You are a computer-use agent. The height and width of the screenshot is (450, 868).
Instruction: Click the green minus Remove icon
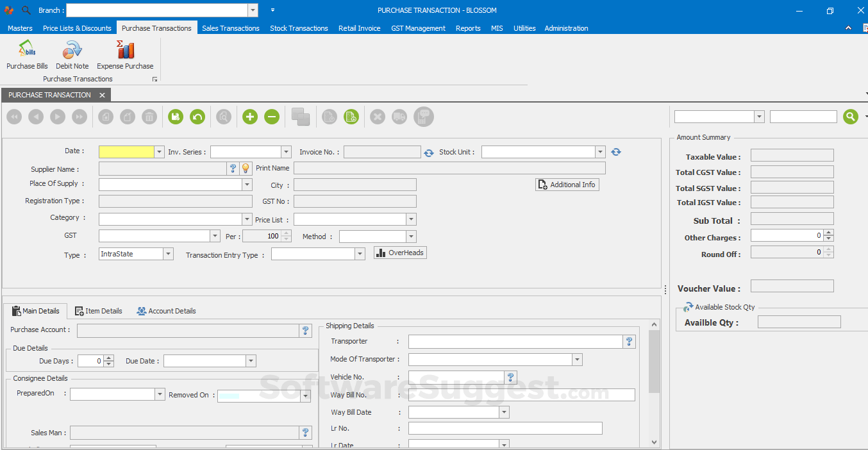272,117
